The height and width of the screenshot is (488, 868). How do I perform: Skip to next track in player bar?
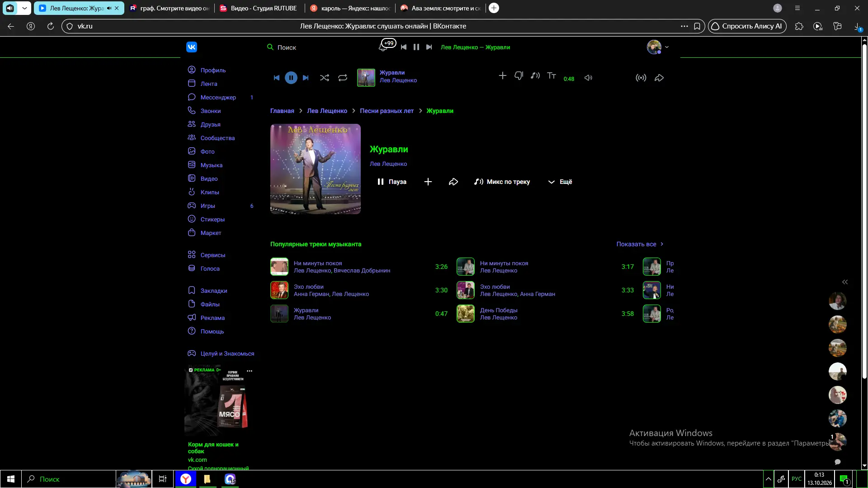click(306, 78)
